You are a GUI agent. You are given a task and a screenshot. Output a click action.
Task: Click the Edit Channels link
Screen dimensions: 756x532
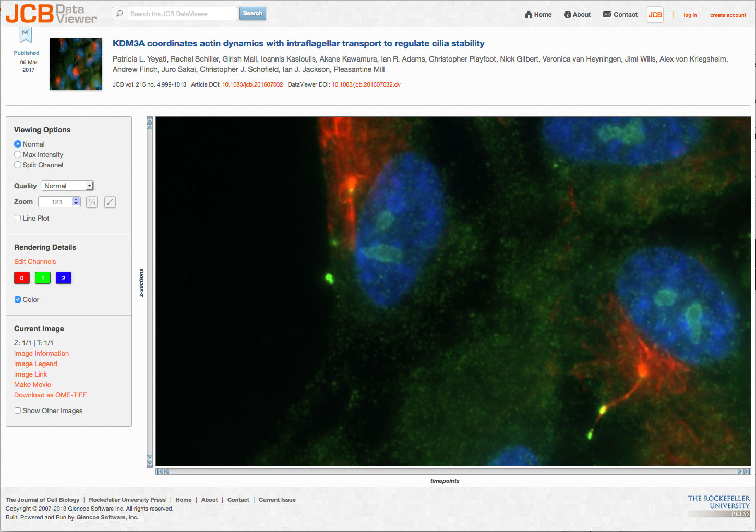[x=35, y=261]
